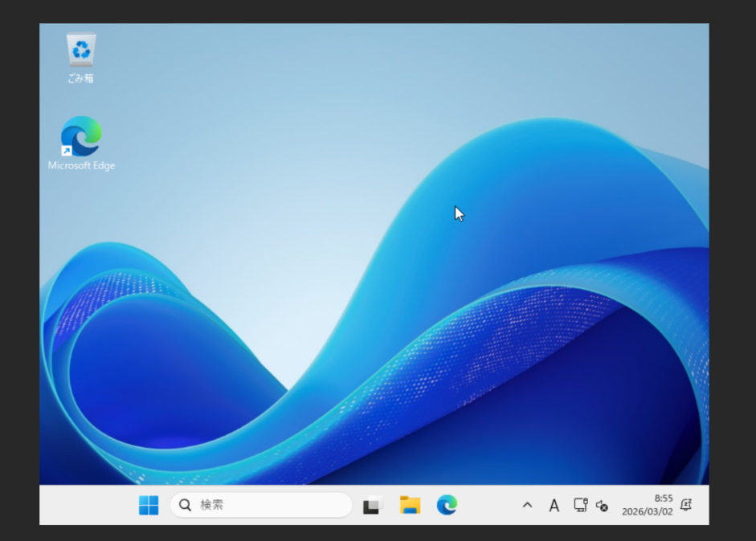The width and height of the screenshot is (756, 541).
Task: Click the 2026/03/02 date in the taskbar
Action: pyautogui.click(x=647, y=511)
